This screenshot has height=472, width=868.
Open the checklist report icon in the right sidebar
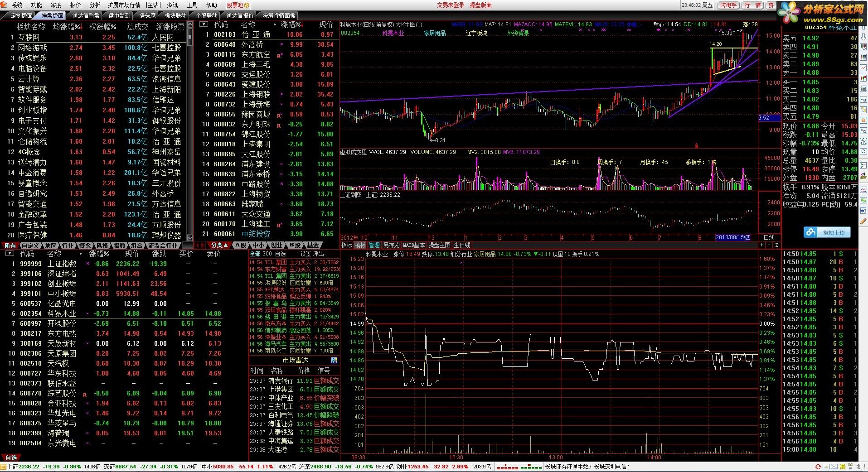pyautogui.click(x=863, y=47)
